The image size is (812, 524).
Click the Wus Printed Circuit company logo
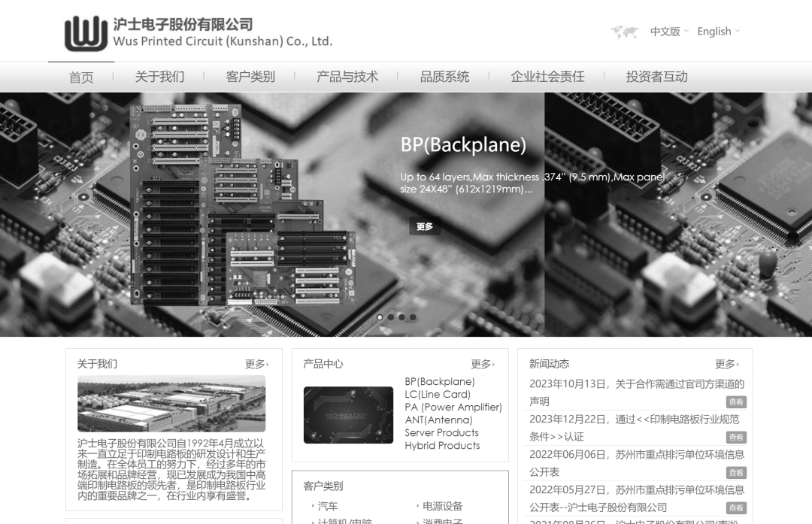(x=86, y=34)
